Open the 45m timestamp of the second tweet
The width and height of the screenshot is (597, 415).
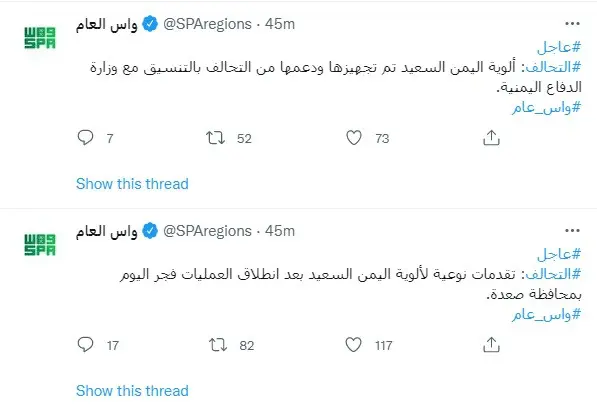pos(280,231)
